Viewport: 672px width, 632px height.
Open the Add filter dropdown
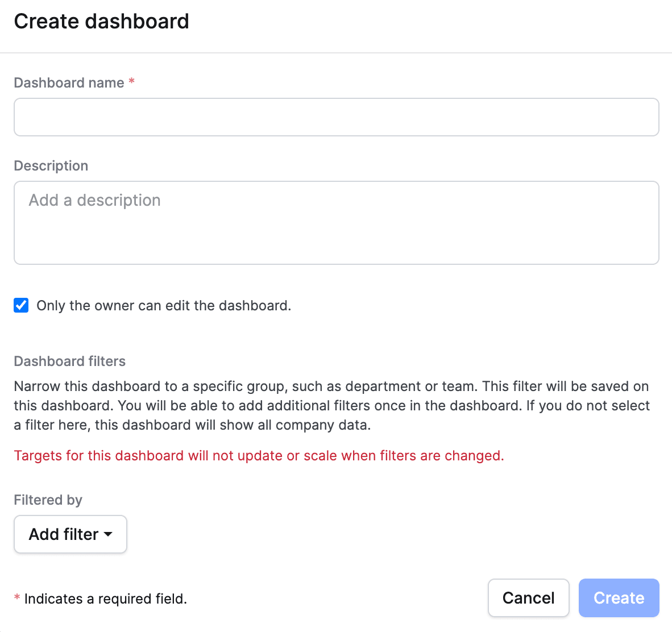70,534
